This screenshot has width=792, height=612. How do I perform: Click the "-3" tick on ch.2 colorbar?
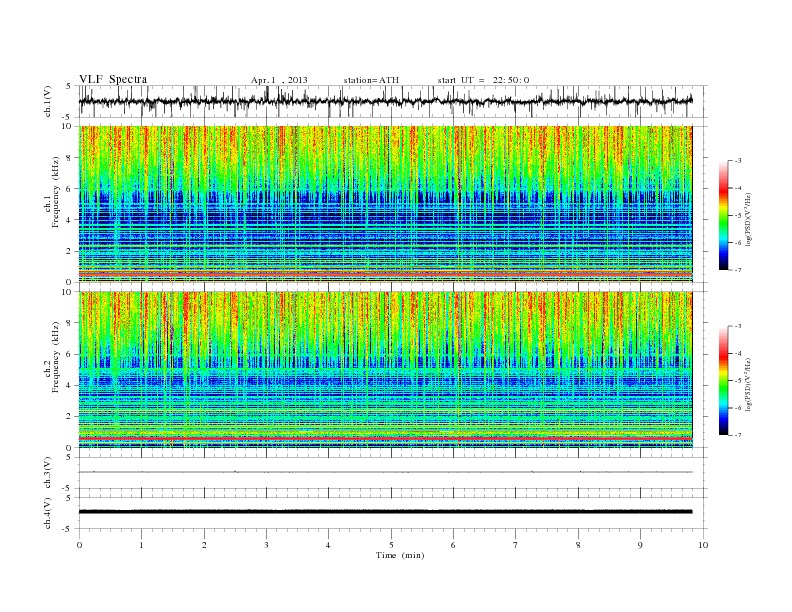click(738, 326)
